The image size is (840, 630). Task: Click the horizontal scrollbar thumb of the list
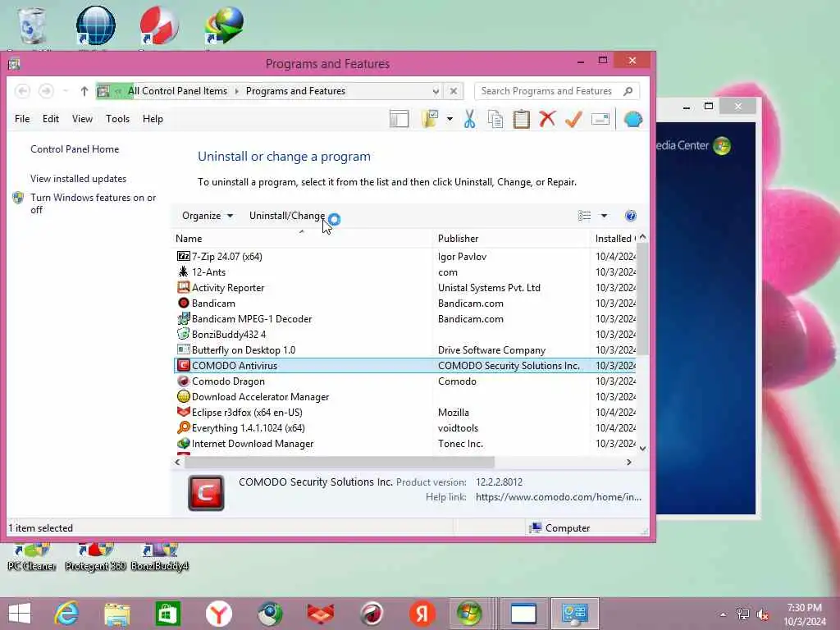point(339,462)
